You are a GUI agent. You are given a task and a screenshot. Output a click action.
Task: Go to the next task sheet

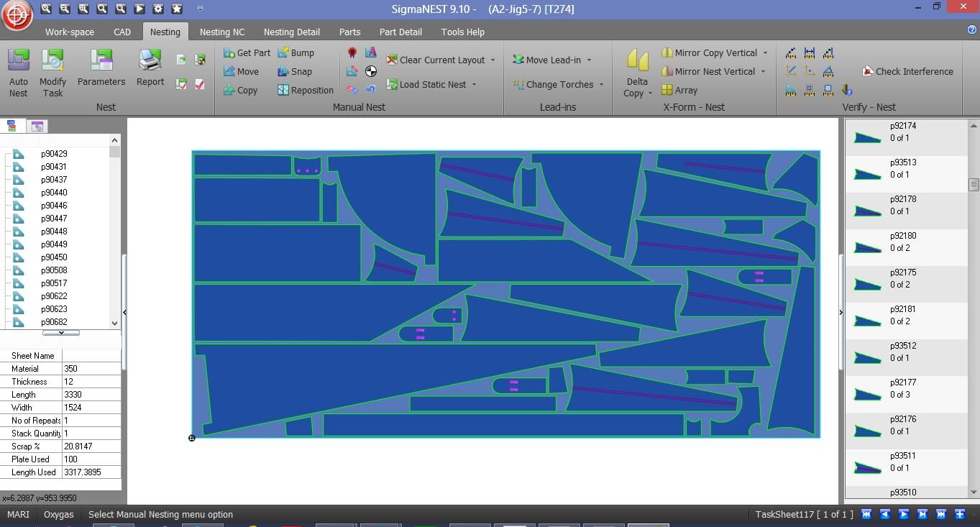pyautogui.click(x=904, y=514)
